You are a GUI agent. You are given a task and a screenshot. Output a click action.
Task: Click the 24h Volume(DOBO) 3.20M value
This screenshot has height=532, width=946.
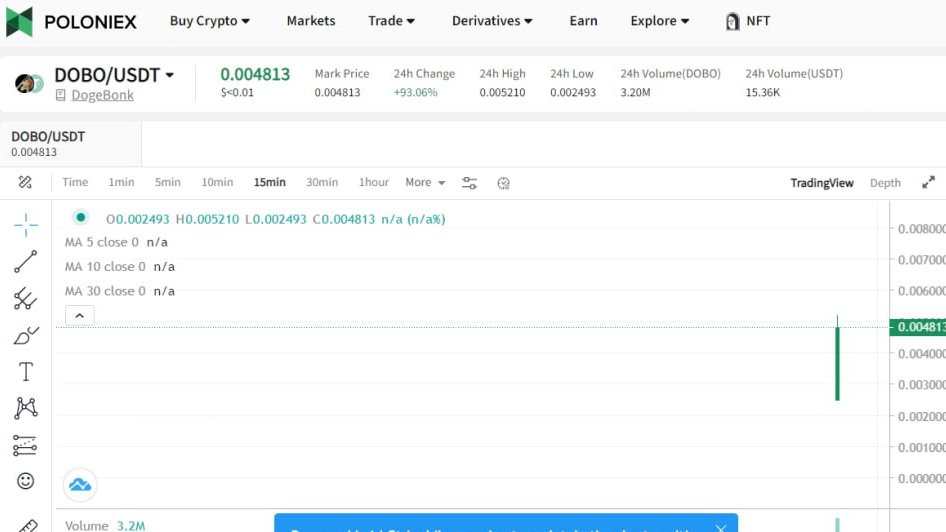635,92
